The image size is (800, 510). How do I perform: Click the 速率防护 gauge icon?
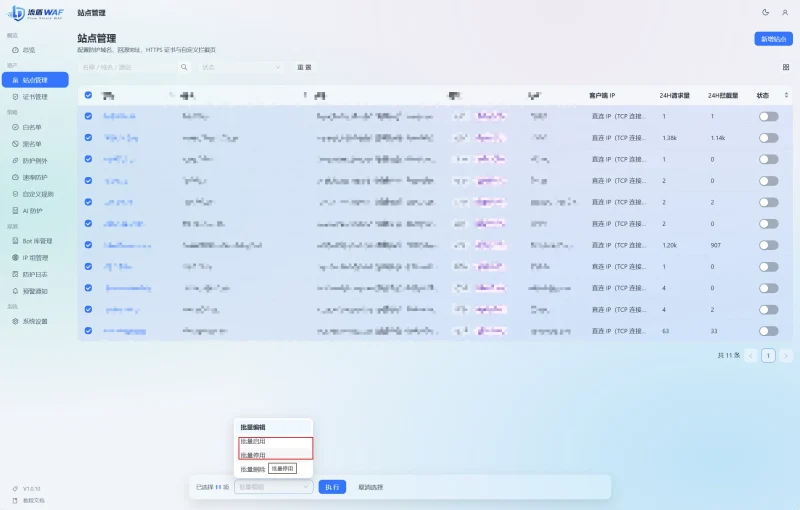15,177
